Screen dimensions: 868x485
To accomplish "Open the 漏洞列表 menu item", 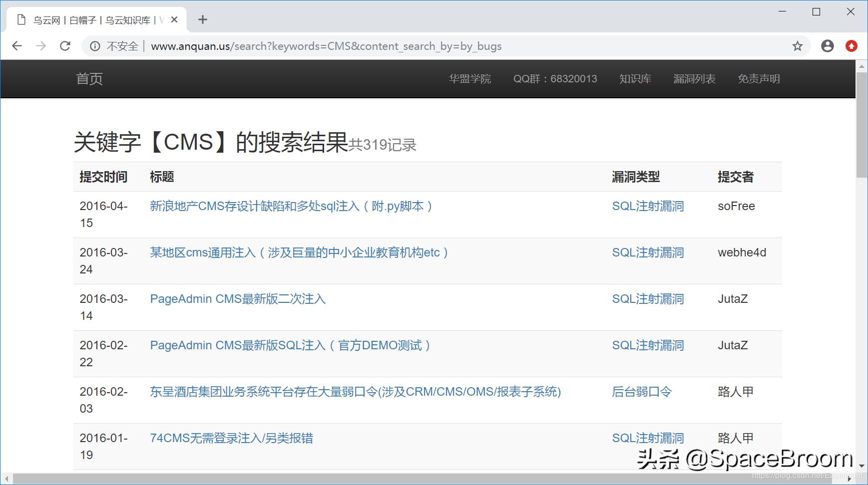I will tap(695, 78).
